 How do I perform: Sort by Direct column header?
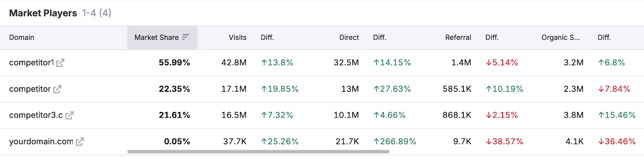coord(349,37)
